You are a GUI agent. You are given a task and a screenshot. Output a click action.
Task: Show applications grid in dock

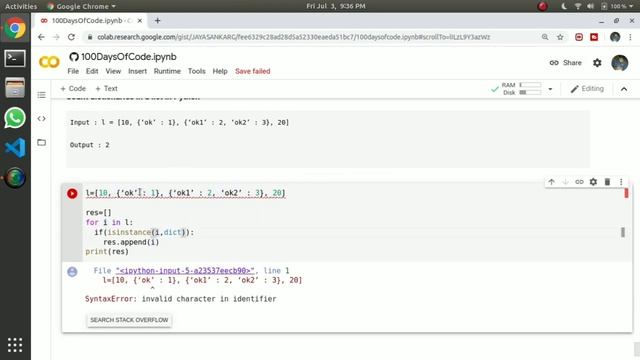click(15, 345)
